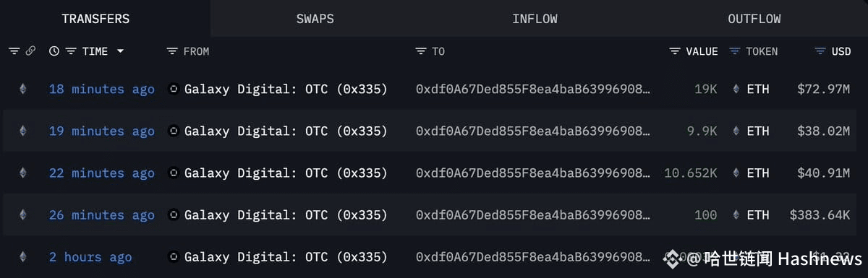Click the clock icon beside TIME
Image resolution: width=868 pixels, height=278 pixels.
(x=54, y=51)
